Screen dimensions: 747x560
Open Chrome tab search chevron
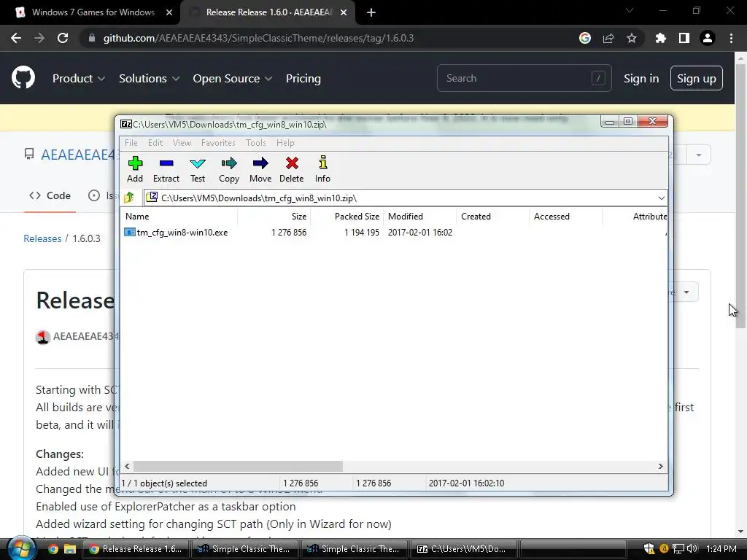tap(630, 10)
